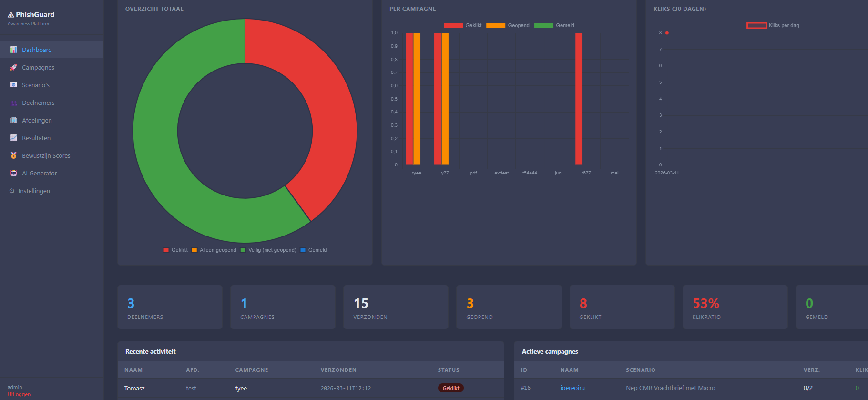This screenshot has height=400, width=868.
Task: Toggle Geopend series in Per Campagne legend
Action: coord(508,25)
